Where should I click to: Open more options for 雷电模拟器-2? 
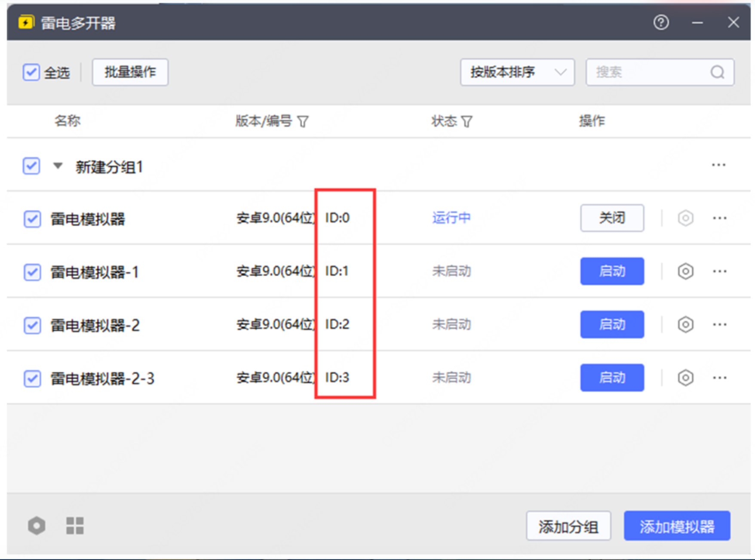point(720,324)
